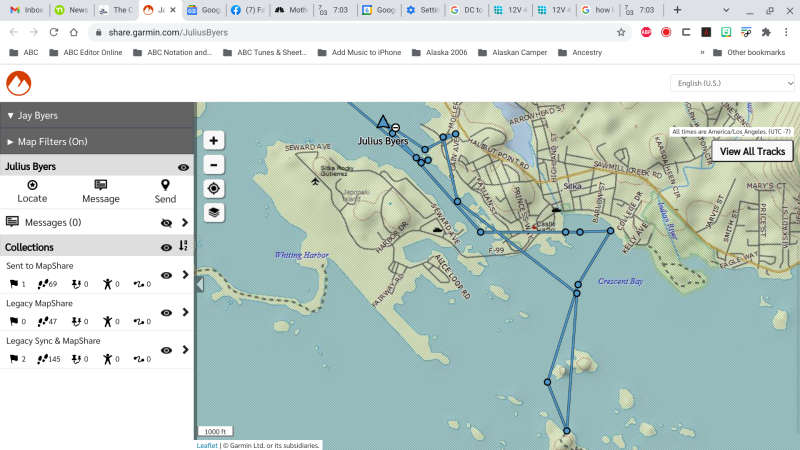Image resolution: width=800 pixels, height=450 pixels.
Task: Go back to previous page
Action: click(x=14, y=32)
